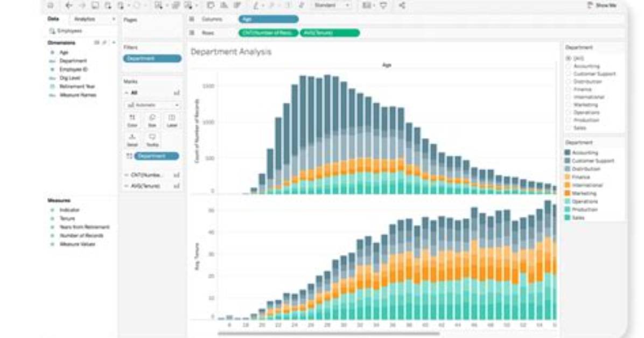Click the Swap rows and columns icon
644x338 pixels.
tap(211, 5)
